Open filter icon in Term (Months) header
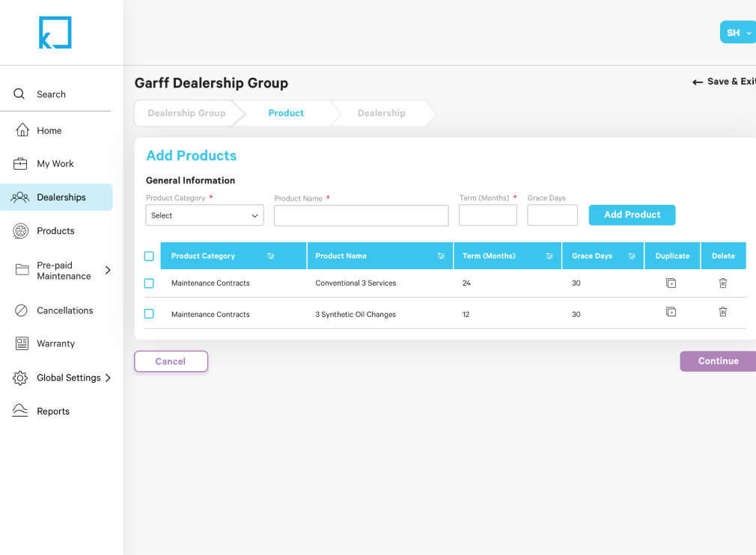 [x=549, y=256]
